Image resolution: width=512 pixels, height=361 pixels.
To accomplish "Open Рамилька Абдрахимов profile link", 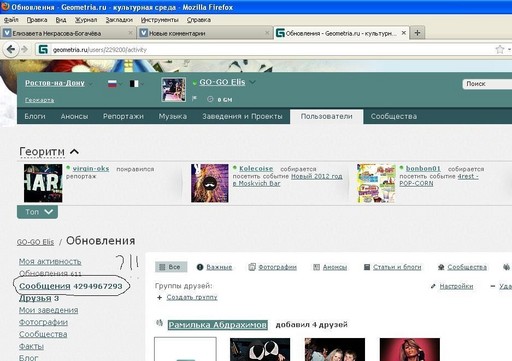I will (217, 325).
